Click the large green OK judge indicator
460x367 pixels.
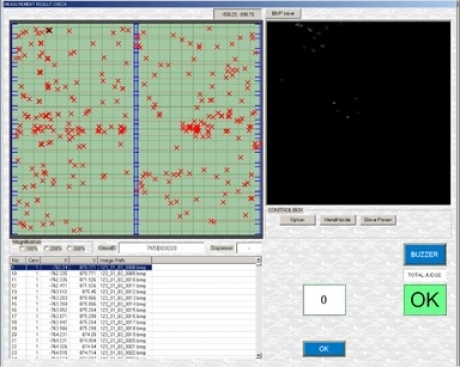pyautogui.click(x=425, y=300)
